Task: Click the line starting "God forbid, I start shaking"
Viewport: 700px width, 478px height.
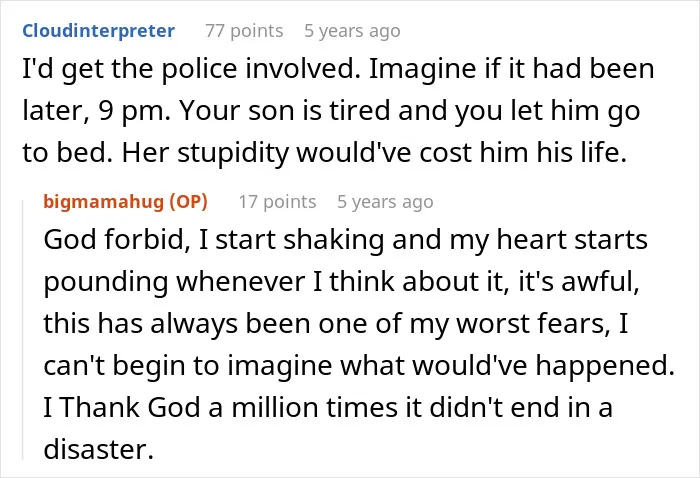Action: [346, 240]
